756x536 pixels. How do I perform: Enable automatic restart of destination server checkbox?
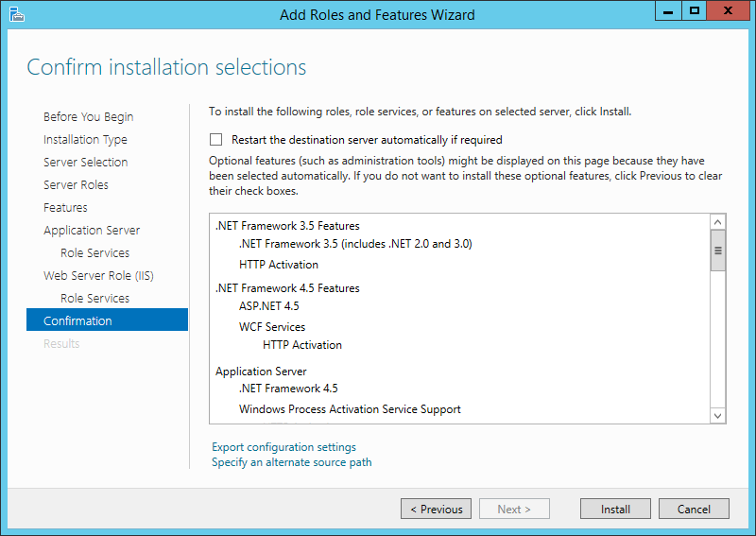coord(216,139)
